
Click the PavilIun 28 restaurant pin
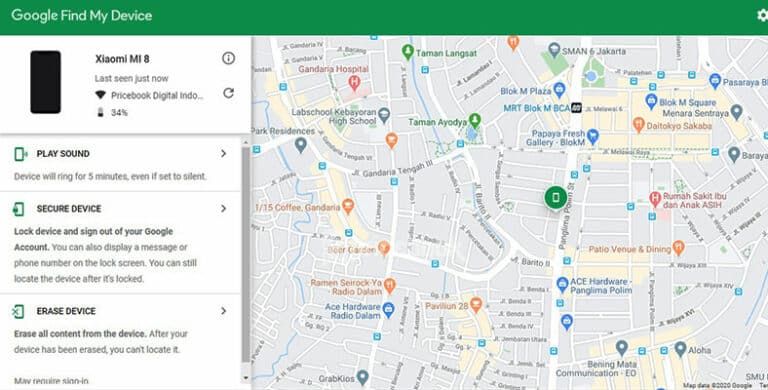coord(476,305)
